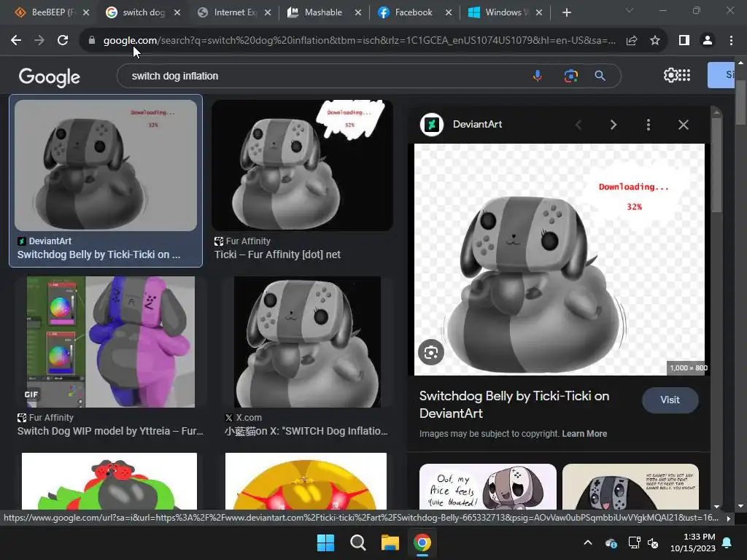Click the DeviantArt logo in preview panel

[x=432, y=125]
